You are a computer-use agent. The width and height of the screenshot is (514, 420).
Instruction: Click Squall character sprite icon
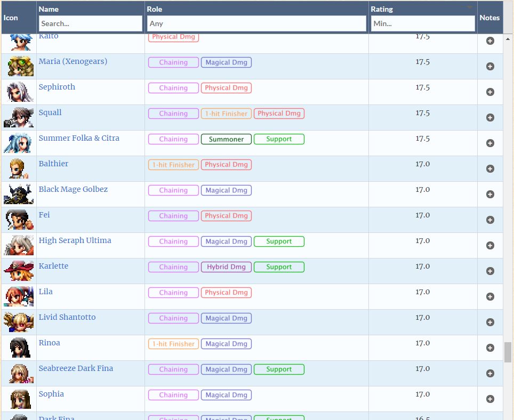[x=19, y=117]
